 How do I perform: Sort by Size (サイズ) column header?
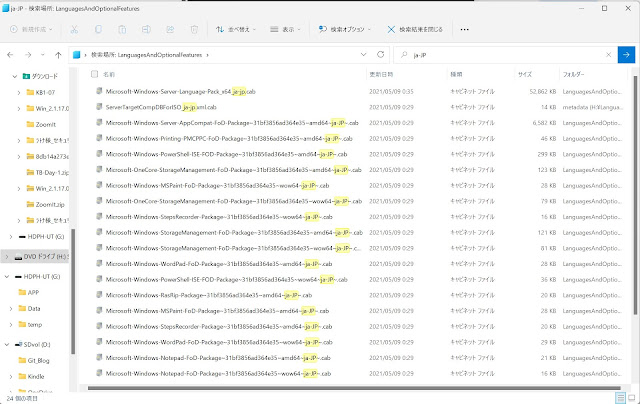(x=525, y=74)
